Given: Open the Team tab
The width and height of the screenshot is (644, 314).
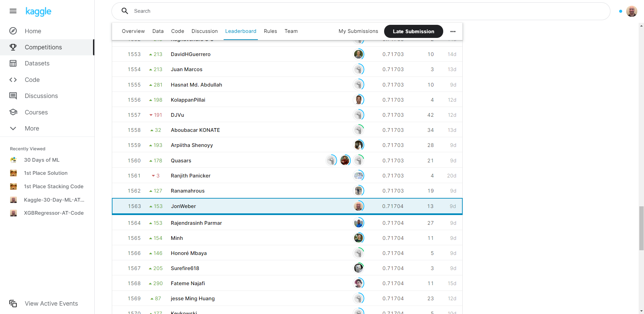Looking at the screenshot, I should (x=291, y=31).
